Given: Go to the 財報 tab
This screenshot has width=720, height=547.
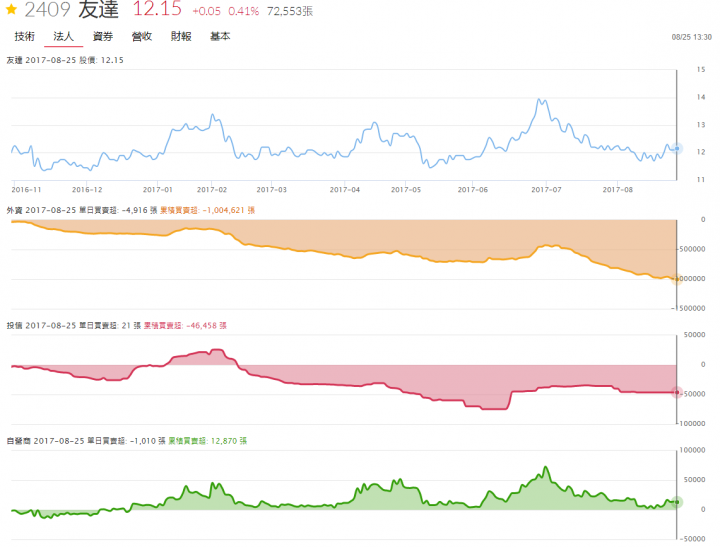Looking at the screenshot, I should click(181, 36).
